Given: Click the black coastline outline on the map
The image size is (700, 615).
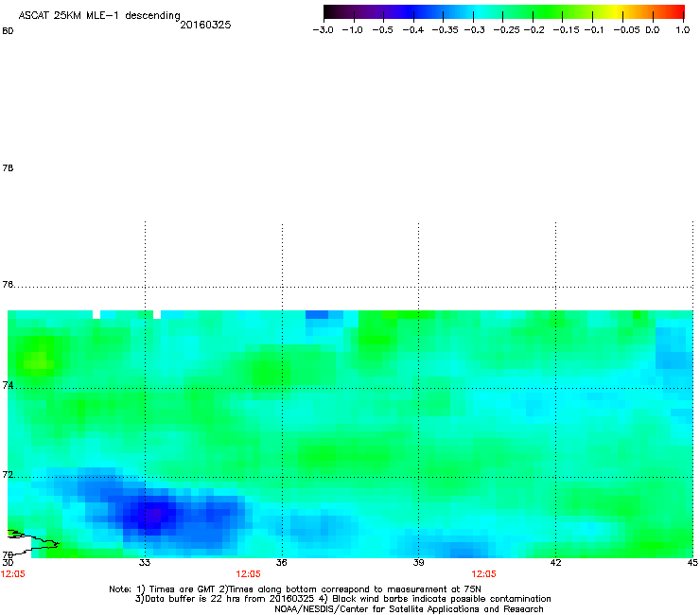Looking at the screenshot, I should point(33,543).
